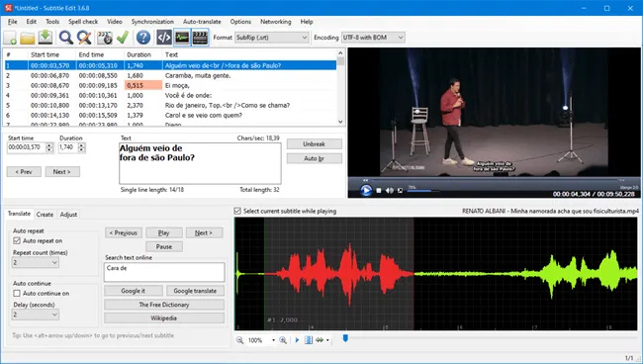Switch to the Create tab
This screenshot has height=364, width=643.
[45, 215]
